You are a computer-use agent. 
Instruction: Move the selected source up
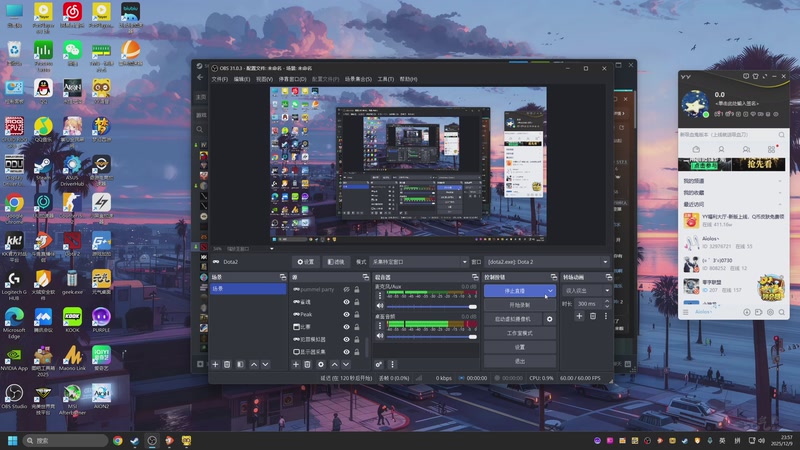[x=334, y=364]
